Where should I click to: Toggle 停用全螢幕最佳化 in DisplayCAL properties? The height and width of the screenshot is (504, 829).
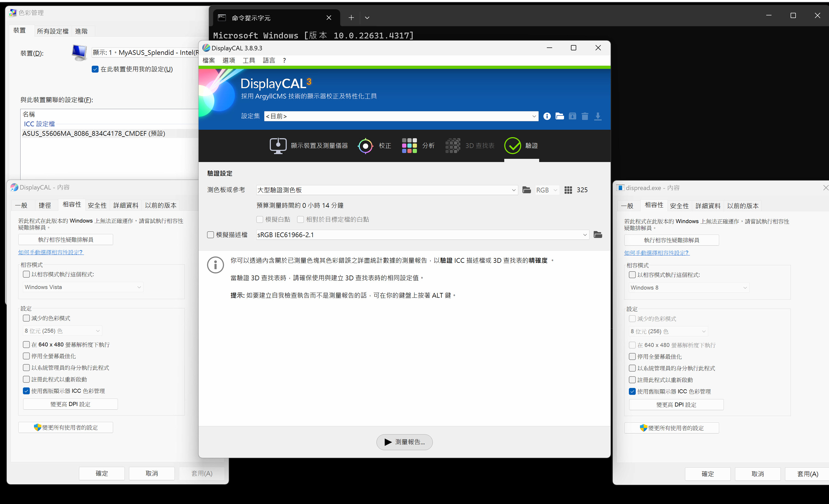pyautogui.click(x=26, y=356)
